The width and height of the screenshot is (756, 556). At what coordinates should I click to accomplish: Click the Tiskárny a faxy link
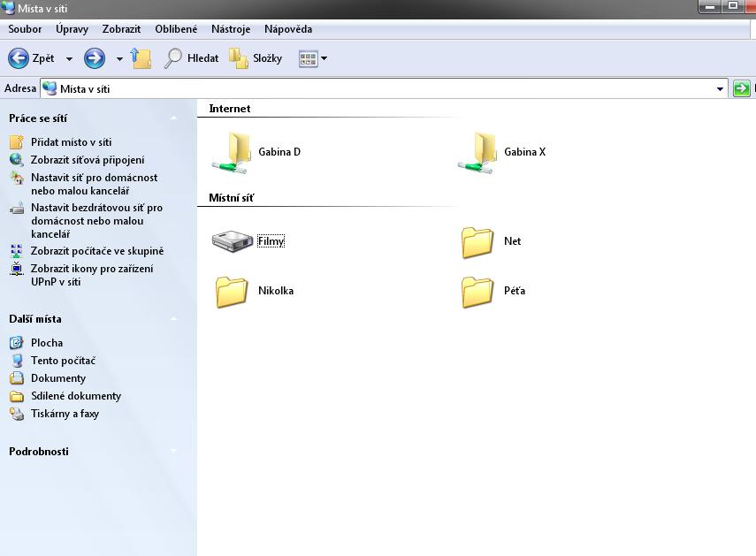pyautogui.click(x=65, y=414)
